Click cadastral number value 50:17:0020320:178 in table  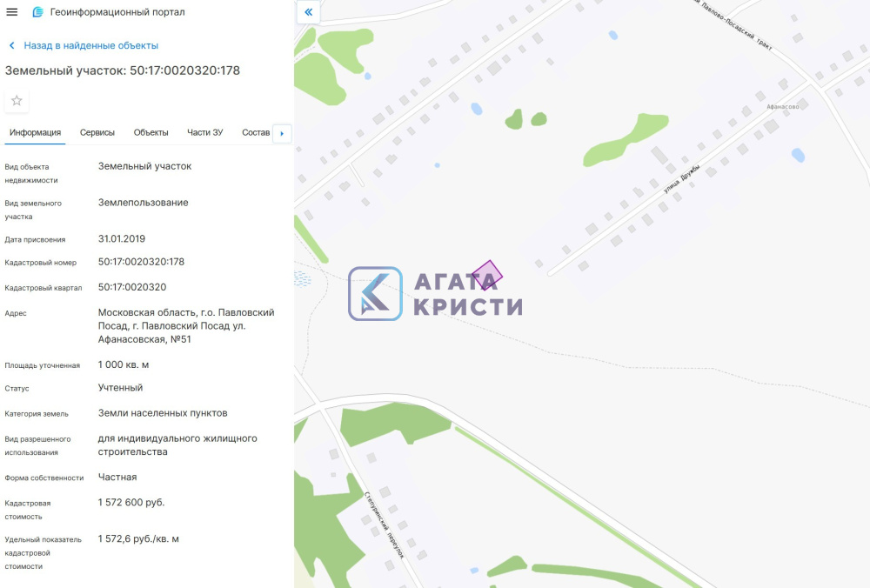point(141,262)
